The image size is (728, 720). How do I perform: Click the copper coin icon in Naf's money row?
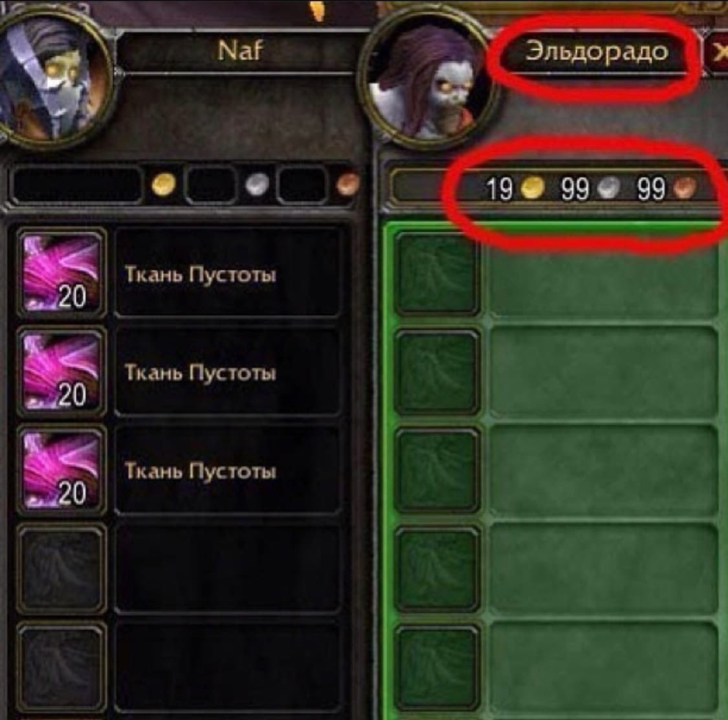(x=347, y=185)
